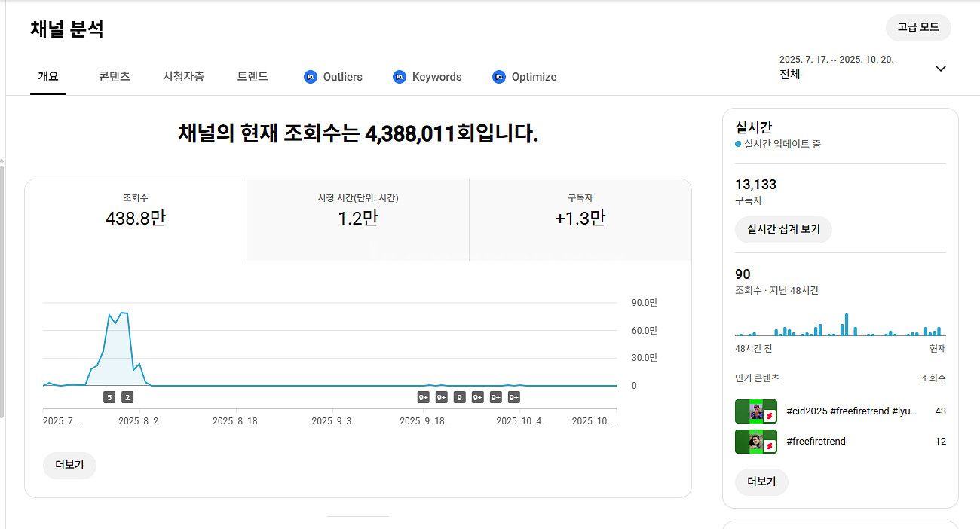Click 더보기 below the views chart

pos(69,466)
